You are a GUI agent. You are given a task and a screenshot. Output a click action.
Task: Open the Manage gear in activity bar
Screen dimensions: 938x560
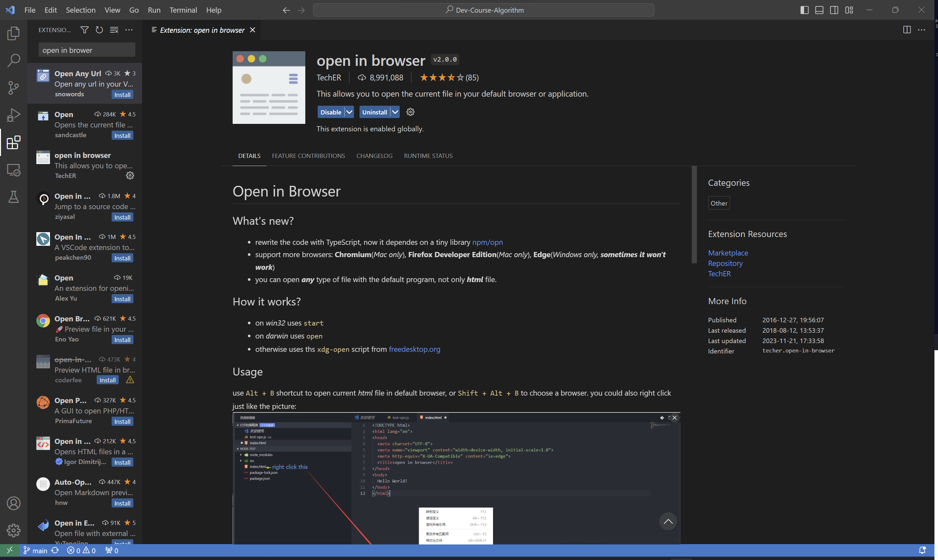tap(14, 530)
